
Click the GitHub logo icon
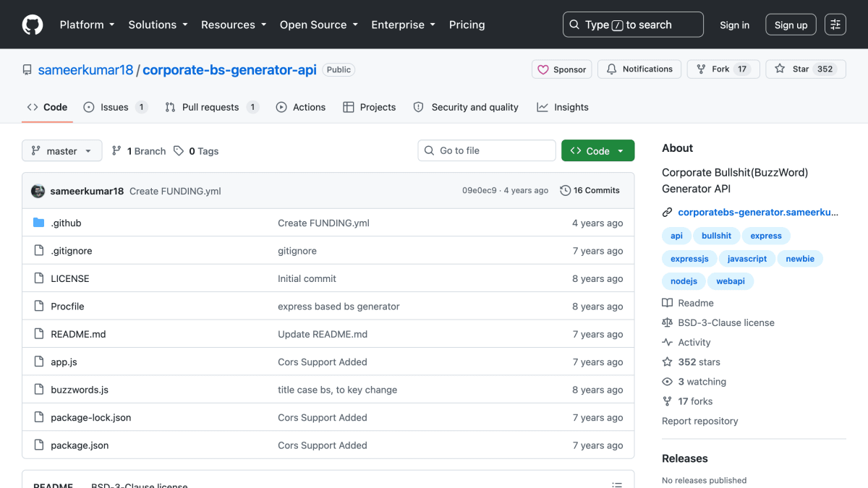tap(33, 25)
